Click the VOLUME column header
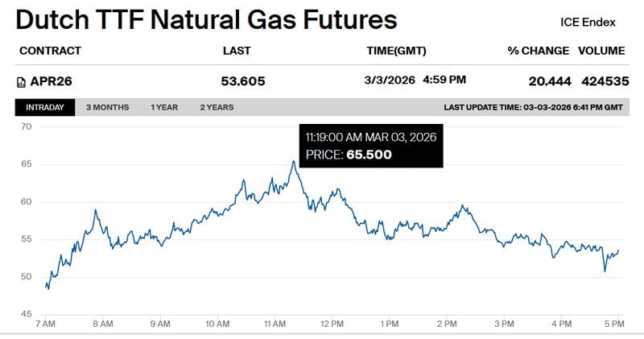644x339 pixels. (x=601, y=51)
